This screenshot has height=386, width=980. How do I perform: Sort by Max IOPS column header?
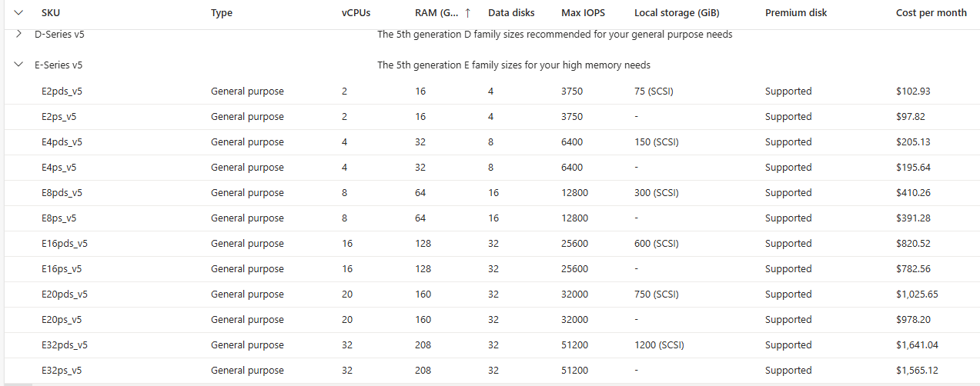[x=583, y=13]
